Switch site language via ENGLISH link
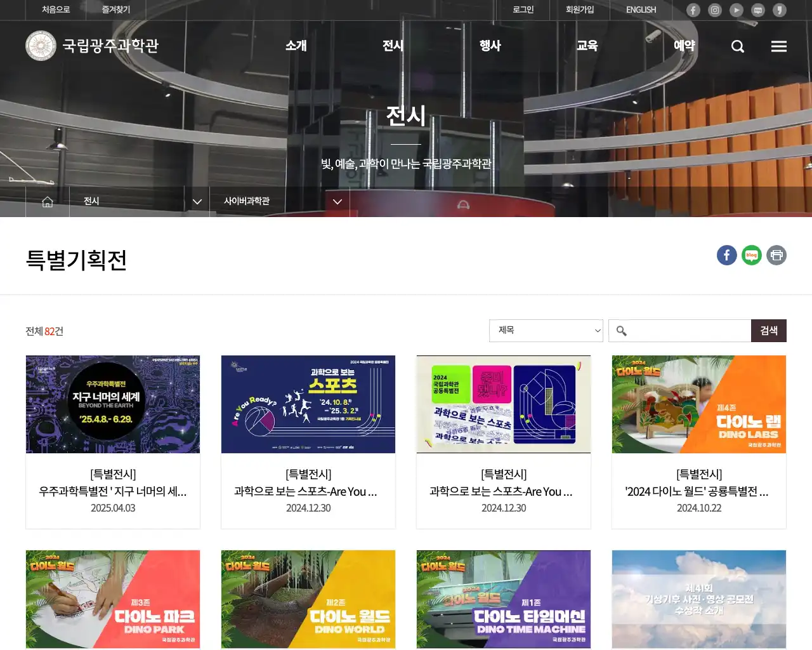This screenshot has height=650, width=812. coord(641,10)
